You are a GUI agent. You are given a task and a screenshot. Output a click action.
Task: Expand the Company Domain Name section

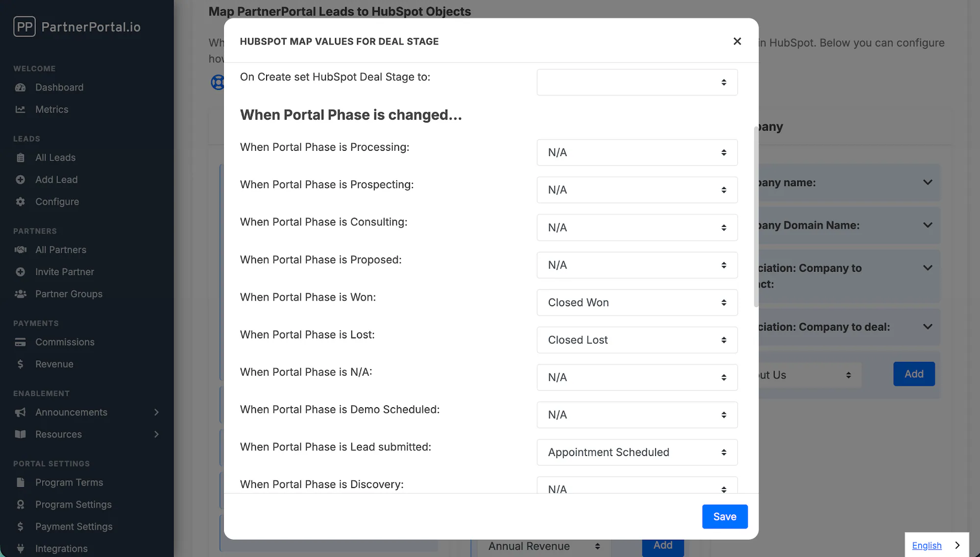(928, 225)
